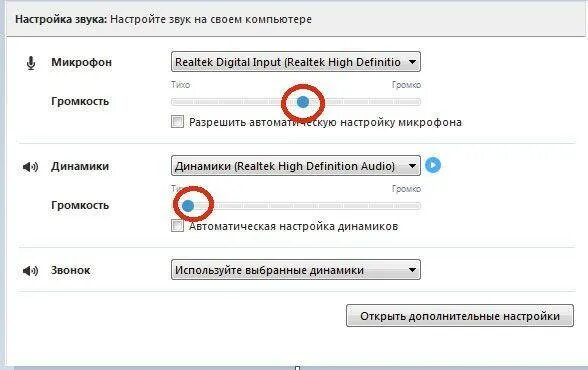Click the microphone icon beside Микрофон

31,63
